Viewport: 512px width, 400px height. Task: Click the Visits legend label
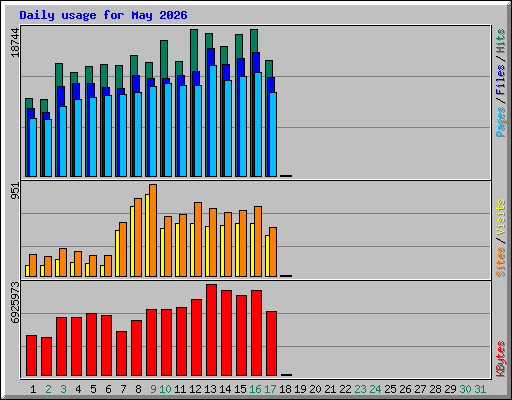[501, 217]
